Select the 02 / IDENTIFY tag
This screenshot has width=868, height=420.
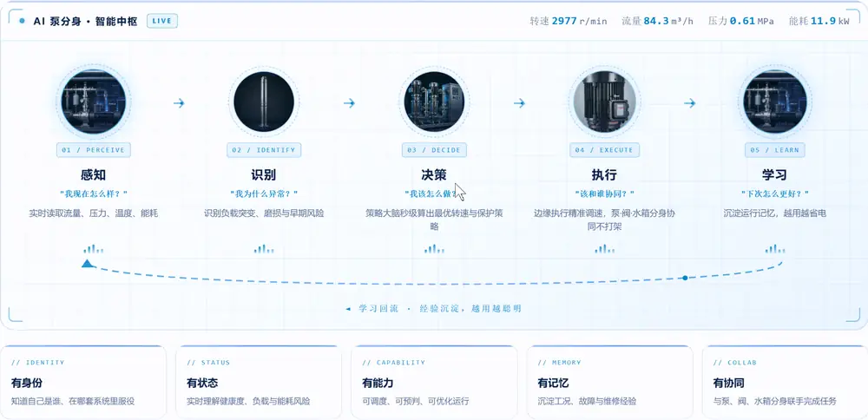click(x=264, y=150)
